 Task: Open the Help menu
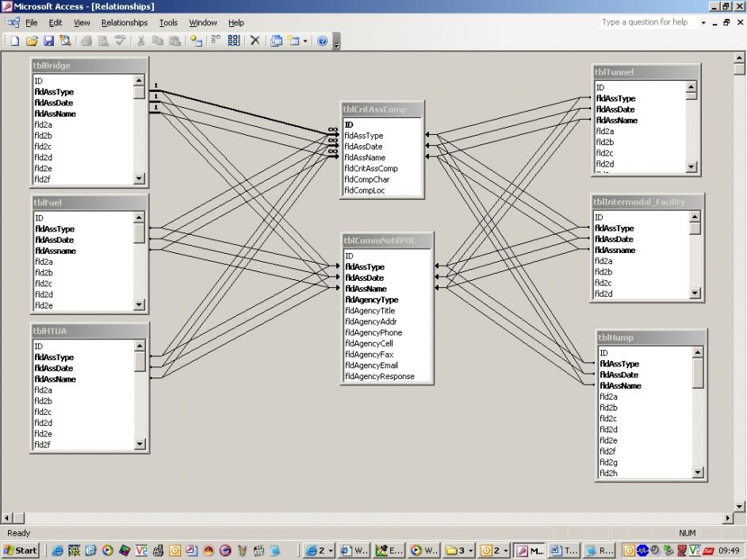pos(236,22)
